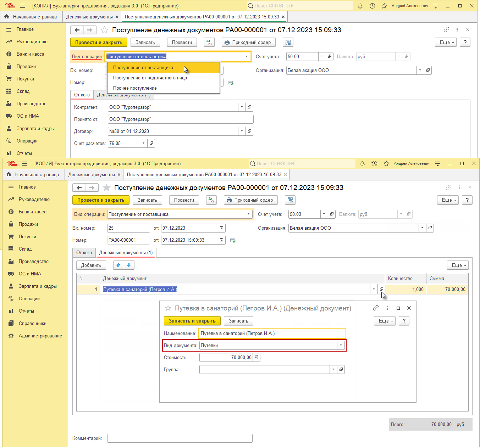Image resolution: width=480 pixels, height=448 pixels.
Task: Click Провести и закрыть in the lower window
Action: click(101, 200)
